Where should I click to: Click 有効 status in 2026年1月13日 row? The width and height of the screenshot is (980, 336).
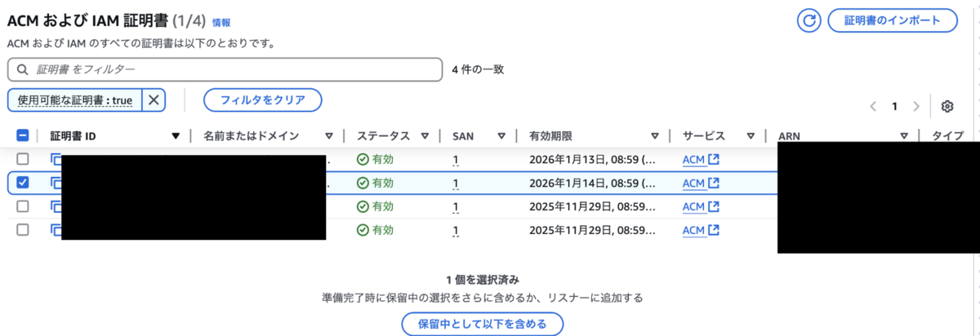click(x=375, y=160)
